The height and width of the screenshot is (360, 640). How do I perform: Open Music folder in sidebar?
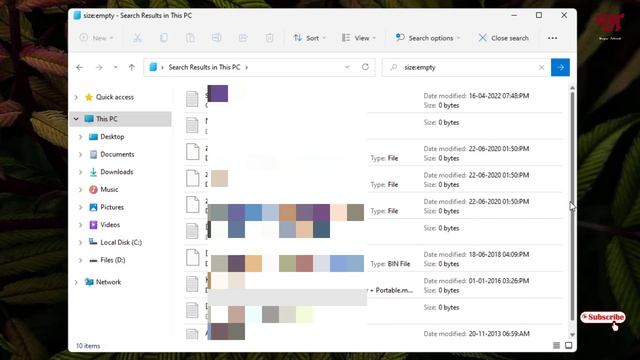click(x=109, y=189)
